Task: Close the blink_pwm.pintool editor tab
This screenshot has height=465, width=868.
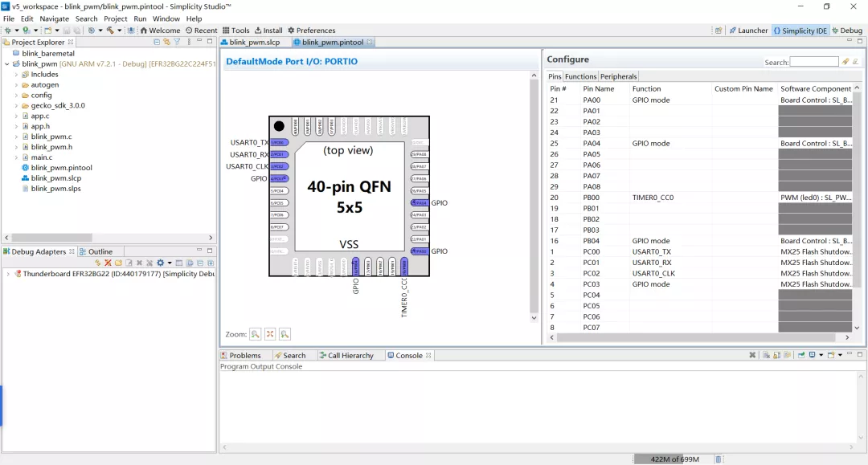Action: [370, 42]
